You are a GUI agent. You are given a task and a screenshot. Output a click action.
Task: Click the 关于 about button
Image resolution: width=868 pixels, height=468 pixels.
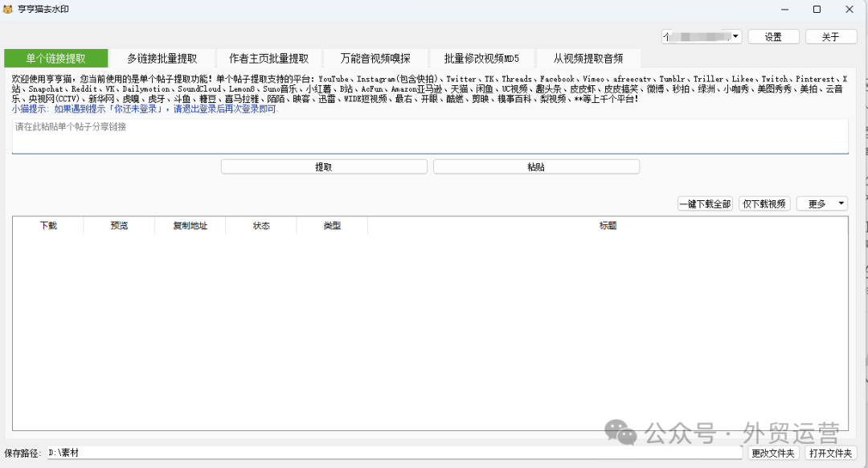coord(831,36)
